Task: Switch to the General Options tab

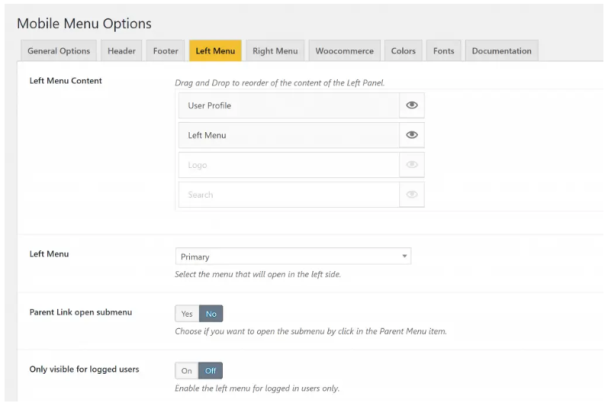Action: (58, 51)
